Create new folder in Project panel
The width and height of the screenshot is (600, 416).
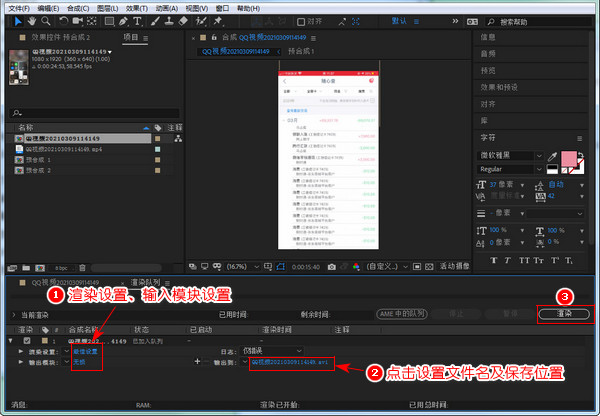click(26, 268)
